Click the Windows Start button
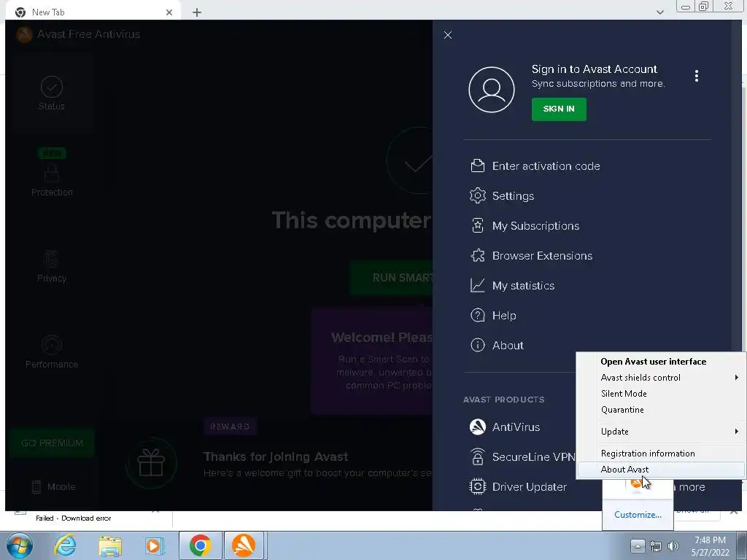747x560 pixels. (20, 545)
